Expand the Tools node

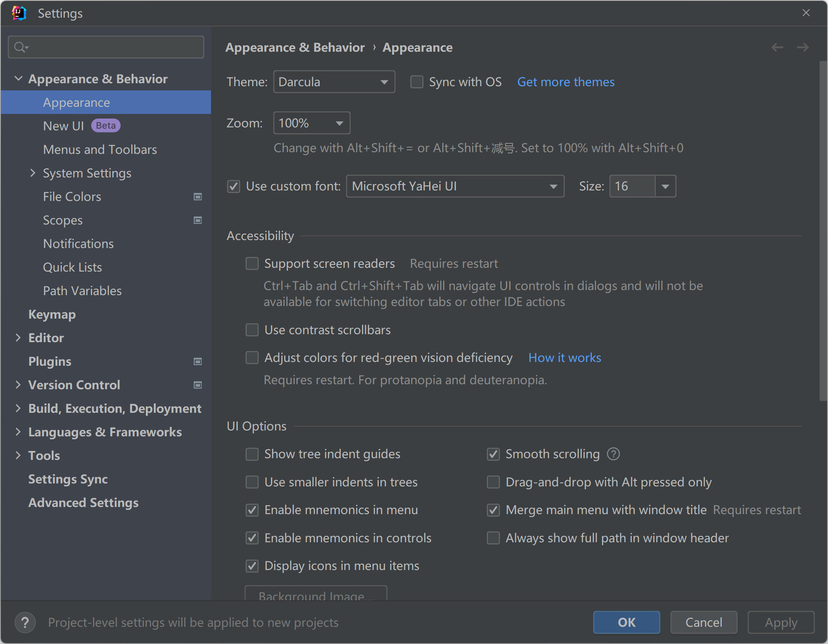click(18, 455)
